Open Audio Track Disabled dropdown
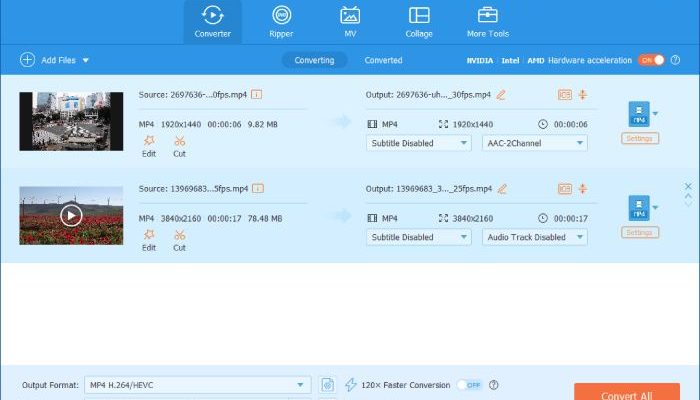The height and width of the screenshot is (400, 700). coord(535,238)
